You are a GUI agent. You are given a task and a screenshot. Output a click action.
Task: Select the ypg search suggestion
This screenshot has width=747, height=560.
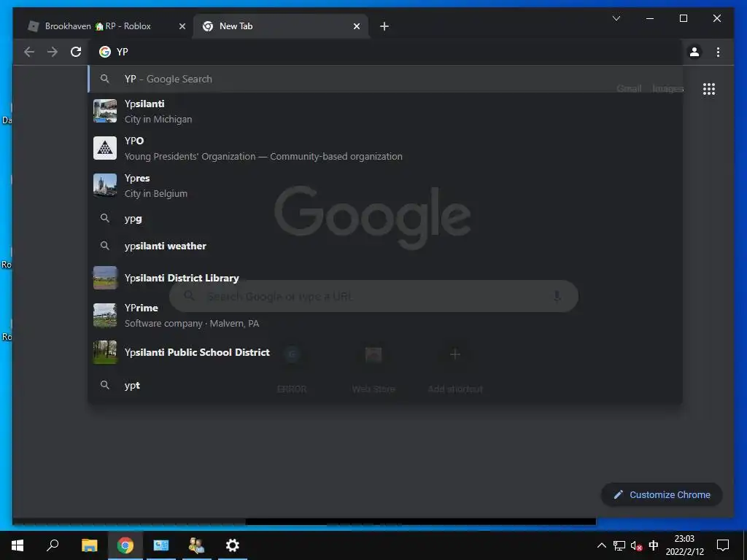click(385, 219)
